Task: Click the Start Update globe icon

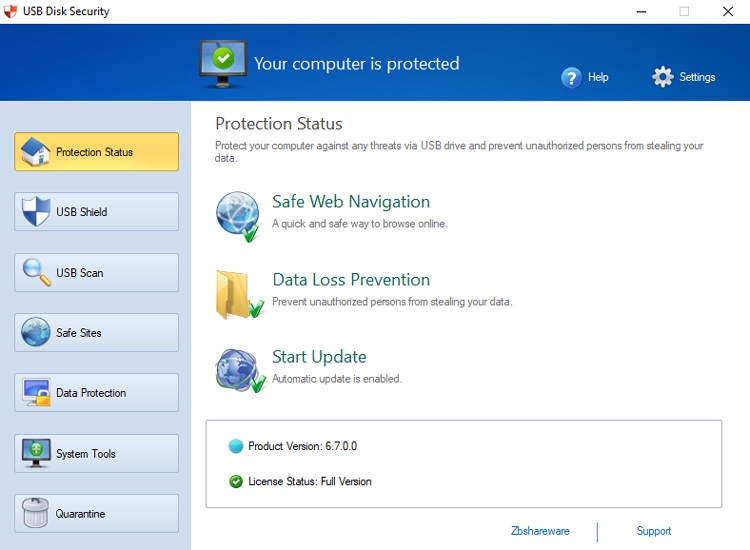Action: tap(240, 371)
